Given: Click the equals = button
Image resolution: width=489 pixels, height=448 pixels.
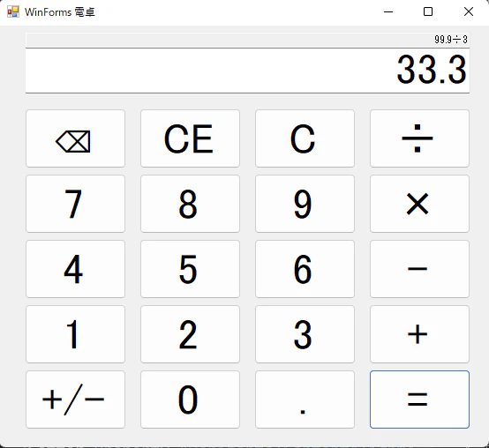Looking at the screenshot, I should 419,399.
